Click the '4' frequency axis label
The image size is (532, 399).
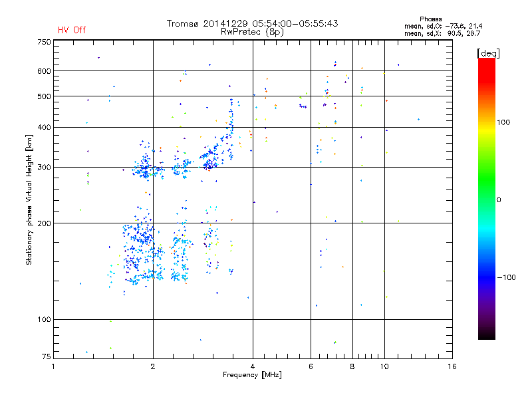253,366
